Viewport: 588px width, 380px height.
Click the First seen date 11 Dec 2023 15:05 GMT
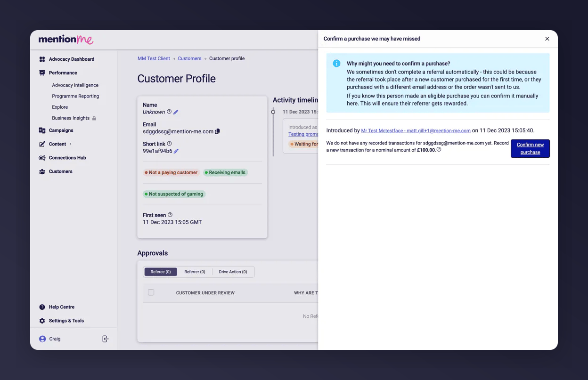coord(172,222)
